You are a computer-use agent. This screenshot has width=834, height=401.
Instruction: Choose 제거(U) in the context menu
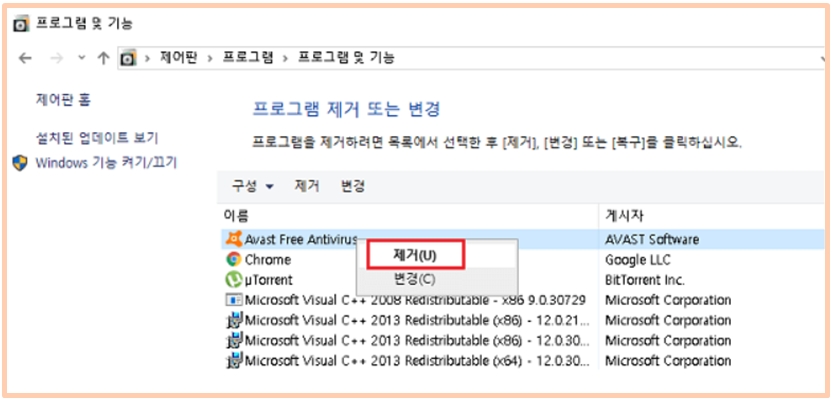coord(415,255)
